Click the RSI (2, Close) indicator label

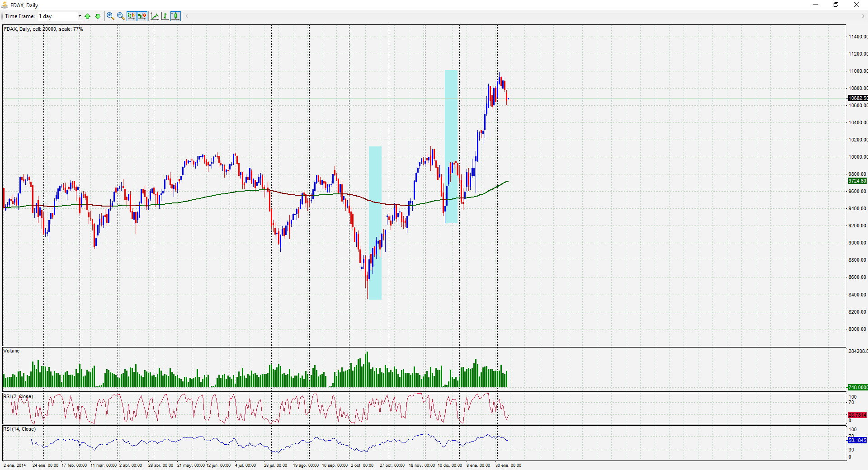click(18, 396)
